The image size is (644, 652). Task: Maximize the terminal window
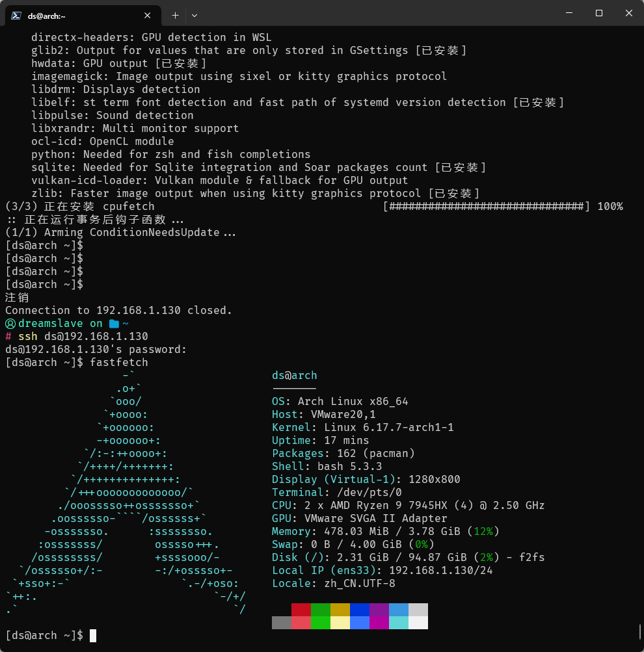tap(599, 14)
